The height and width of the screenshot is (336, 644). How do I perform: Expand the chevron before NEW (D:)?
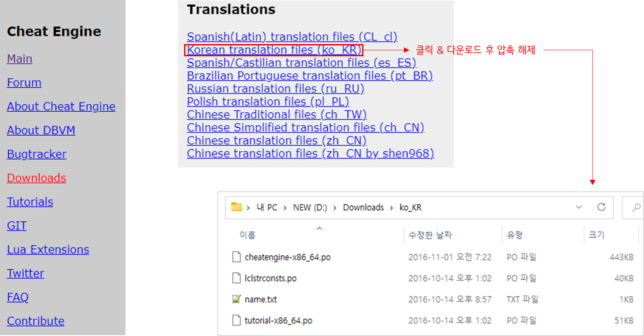pyautogui.click(x=285, y=208)
